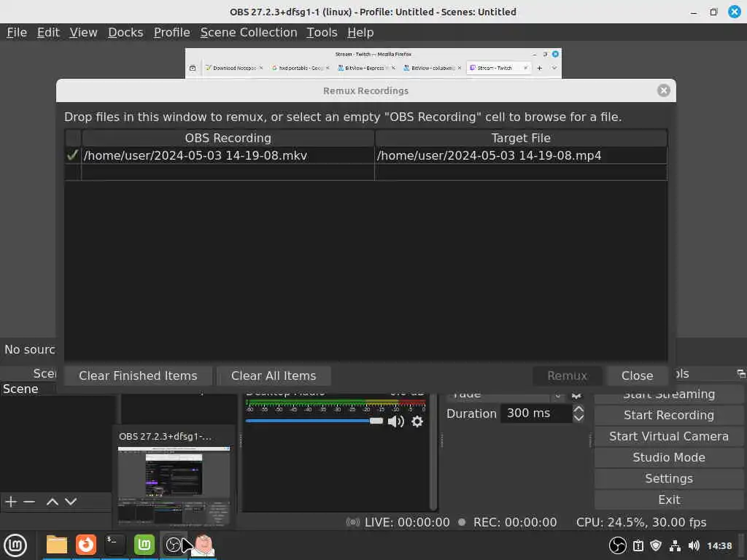Click Clear All Items button
This screenshot has height=560, width=747.
coord(274,376)
